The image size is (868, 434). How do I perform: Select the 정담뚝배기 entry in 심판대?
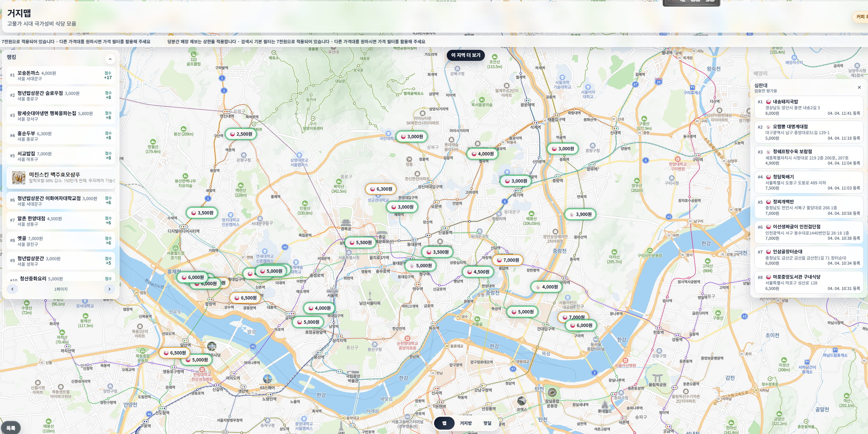808,182
